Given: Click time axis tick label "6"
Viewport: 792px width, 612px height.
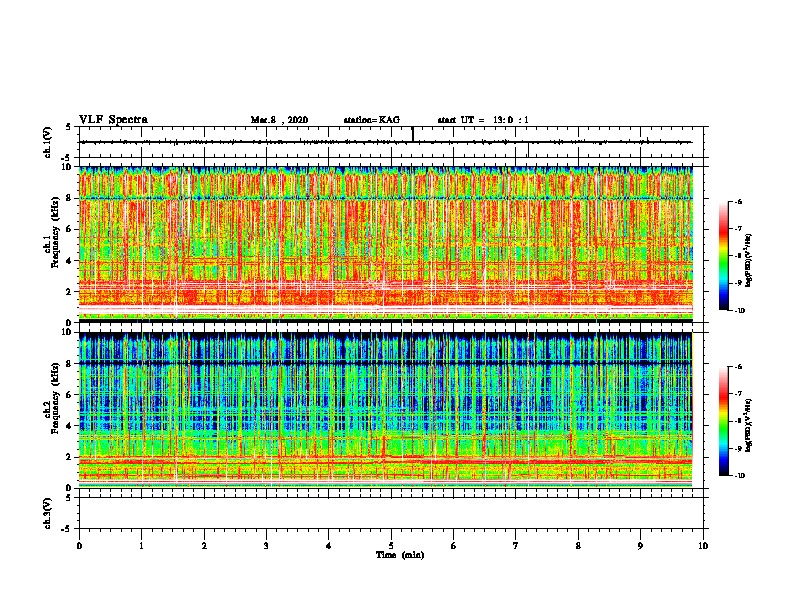Looking at the screenshot, I should click(454, 546).
